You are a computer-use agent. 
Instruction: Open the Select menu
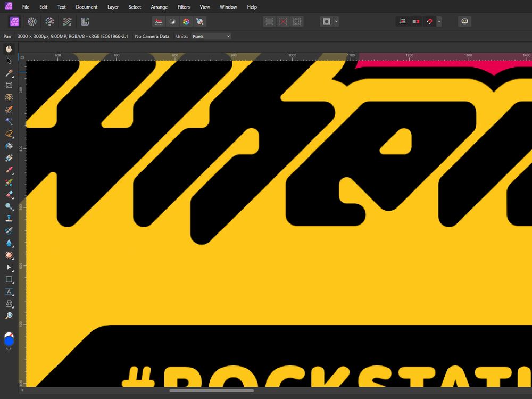135,7
